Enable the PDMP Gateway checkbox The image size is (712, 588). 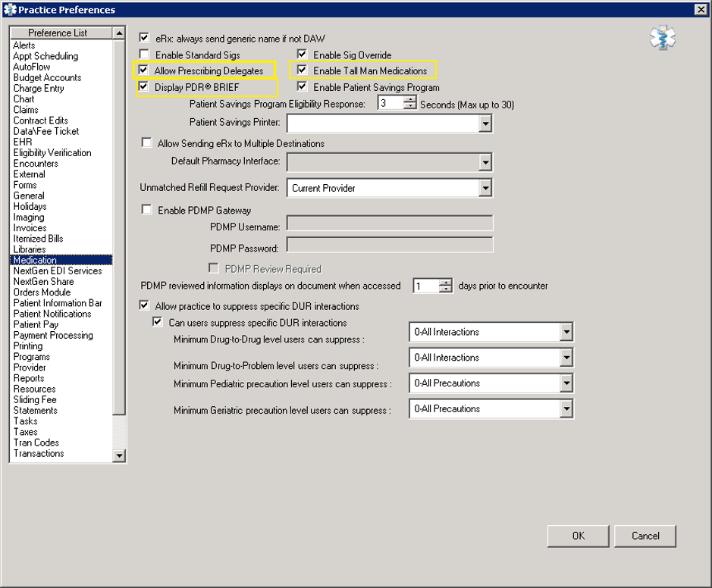point(147,211)
